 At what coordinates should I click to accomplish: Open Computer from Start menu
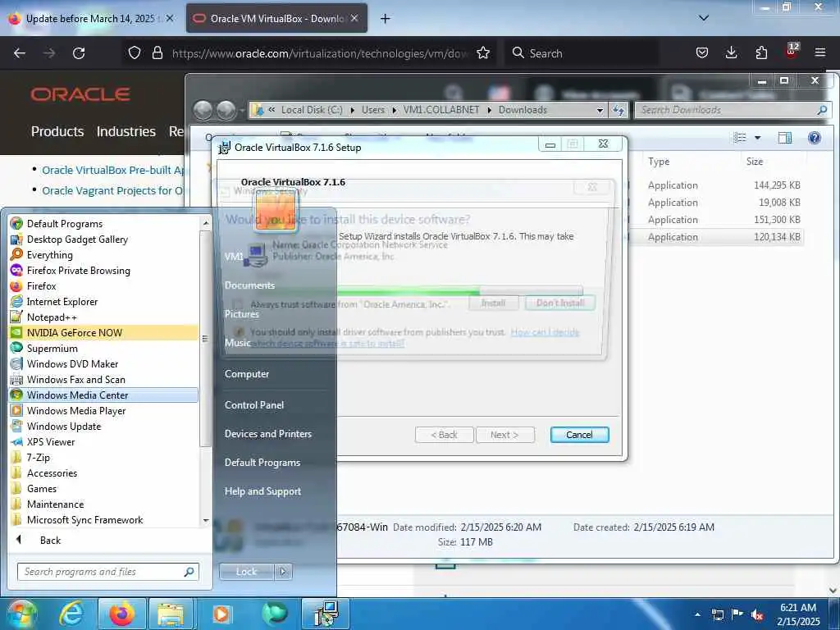coord(246,374)
